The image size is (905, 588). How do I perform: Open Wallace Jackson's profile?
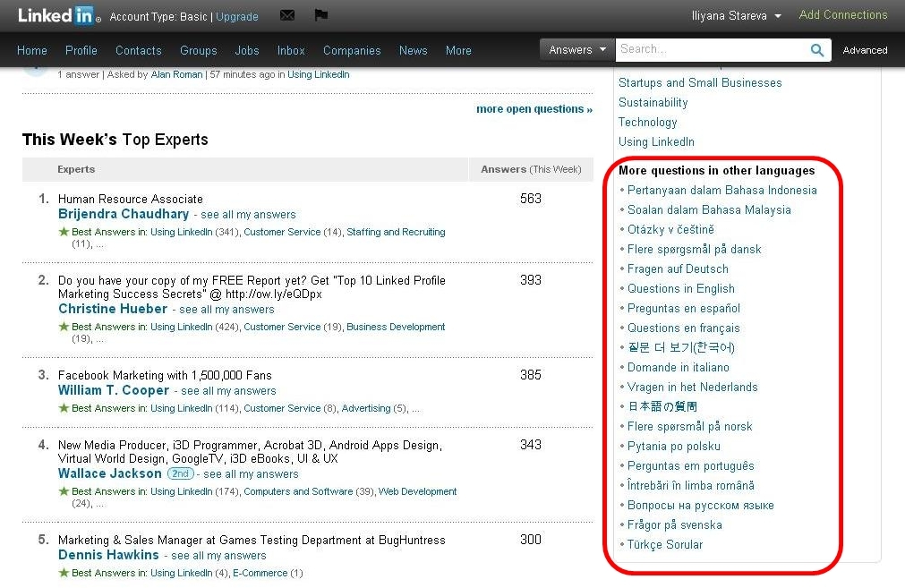coord(110,473)
